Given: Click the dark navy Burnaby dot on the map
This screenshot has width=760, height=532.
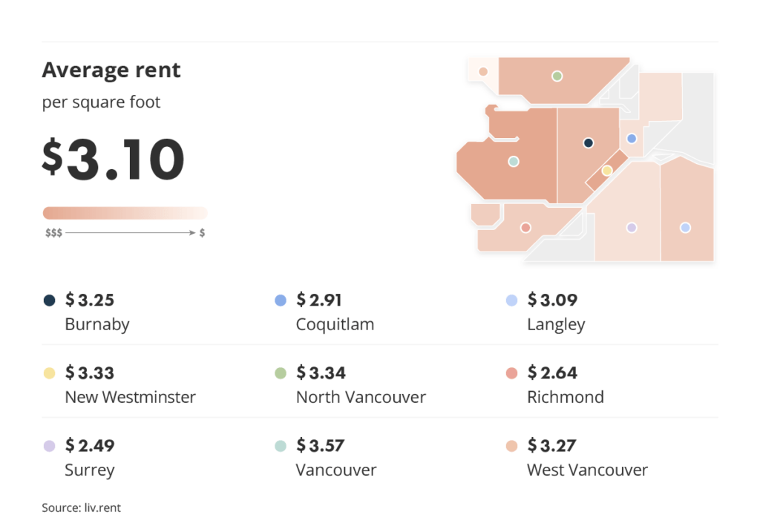Looking at the screenshot, I should pyautogui.click(x=588, y=143).
